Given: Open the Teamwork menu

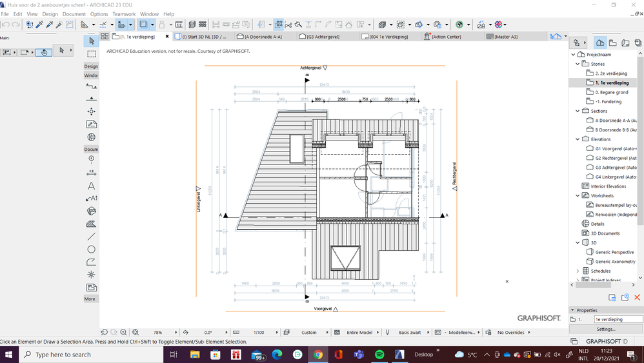Looking at the screenshot, I should tap(124, 14).
